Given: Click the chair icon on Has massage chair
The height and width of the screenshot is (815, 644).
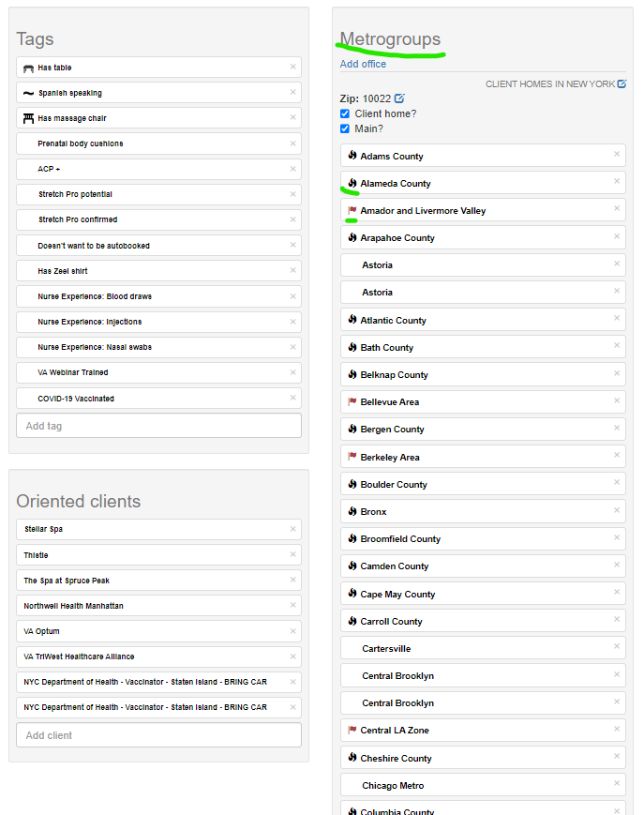Looking at the screenshot, I should [x=28, y=118].
